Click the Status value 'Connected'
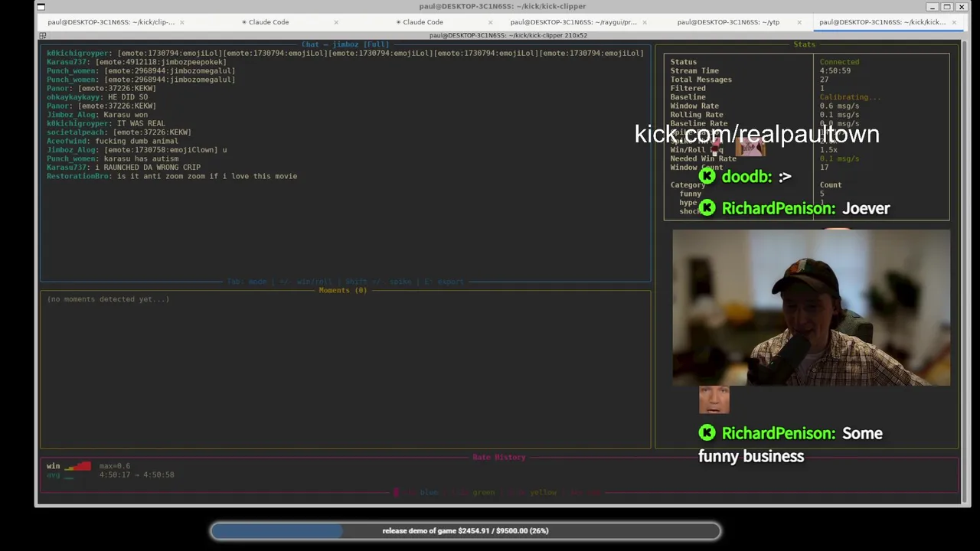 click(839, 62)
